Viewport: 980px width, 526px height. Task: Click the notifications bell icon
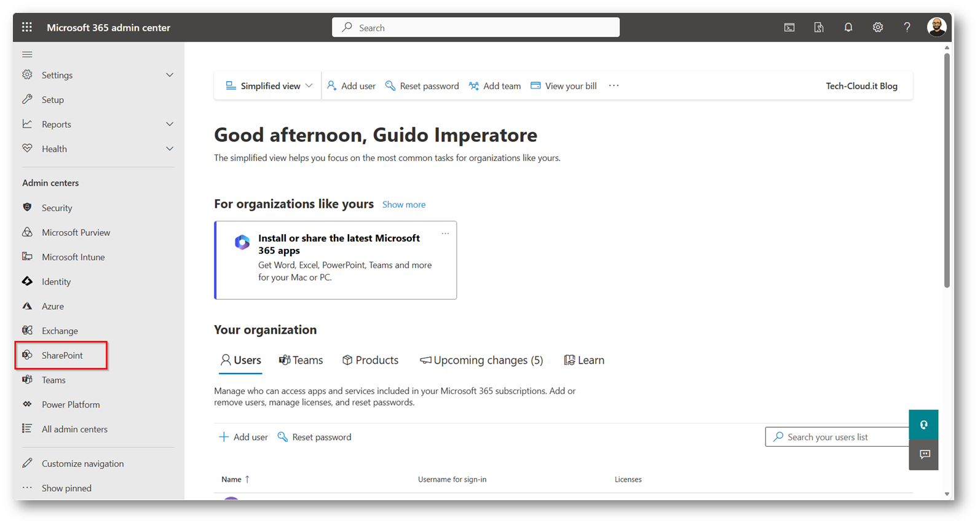coord(848,27)
